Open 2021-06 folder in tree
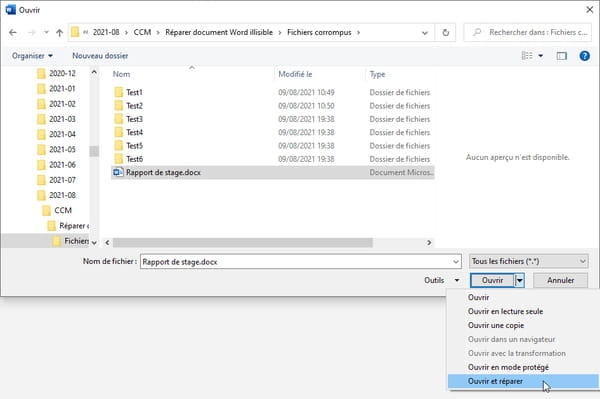The width and height of the screenshot is (600, 399). point(56,165)
